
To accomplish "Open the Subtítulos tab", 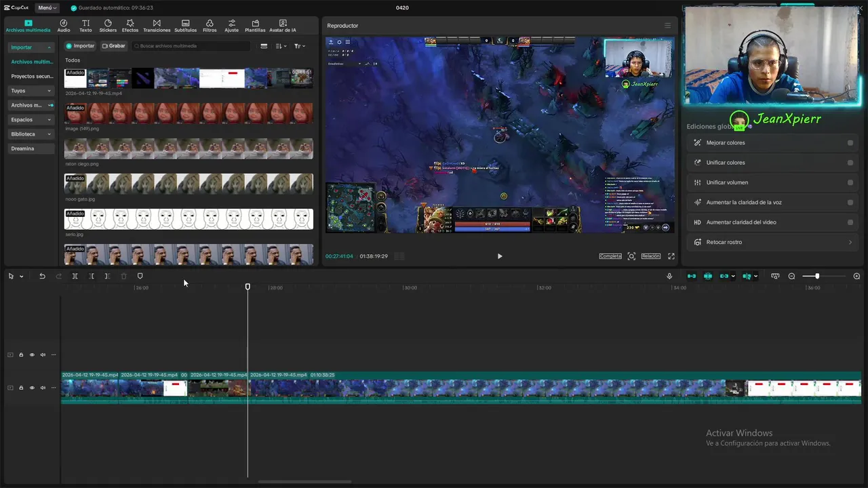I will click(x=185, y=26).
